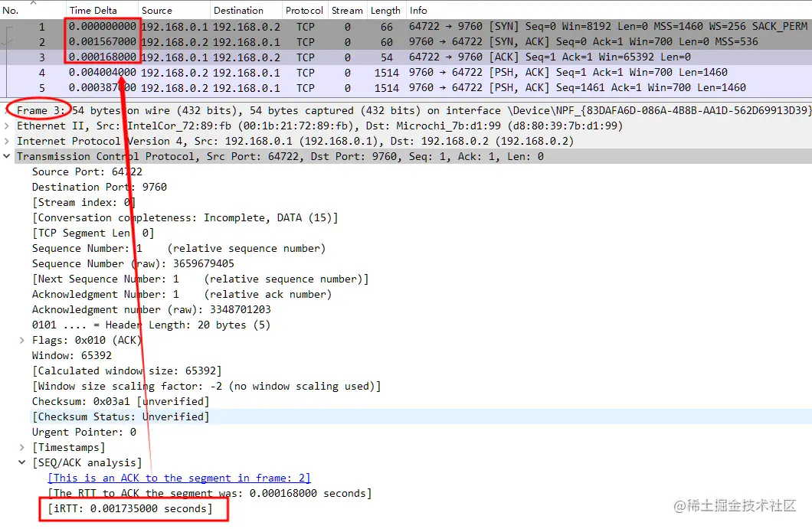Screen dimensions: 812x529
Task: Expand the Flags: 0x010 (ACK) node
Action: (x=21, y=340)
